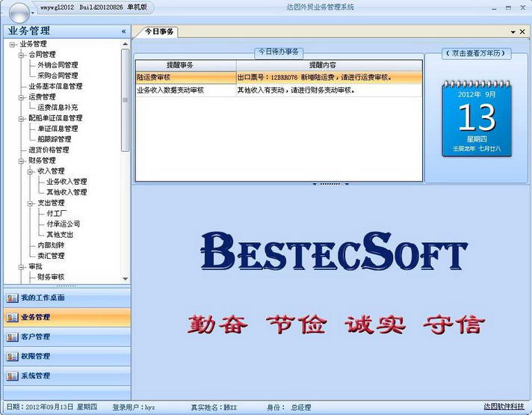
Task: Collapse the root 业务管理 tree node
Action: 13,44
